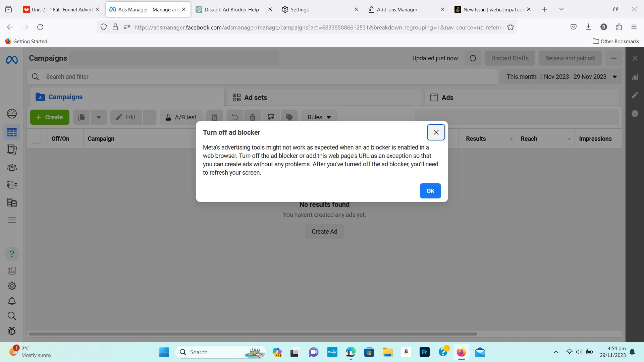644x362 pixels.
Task: Open the Other Bookmarks folder
Action: click(616, 41)
